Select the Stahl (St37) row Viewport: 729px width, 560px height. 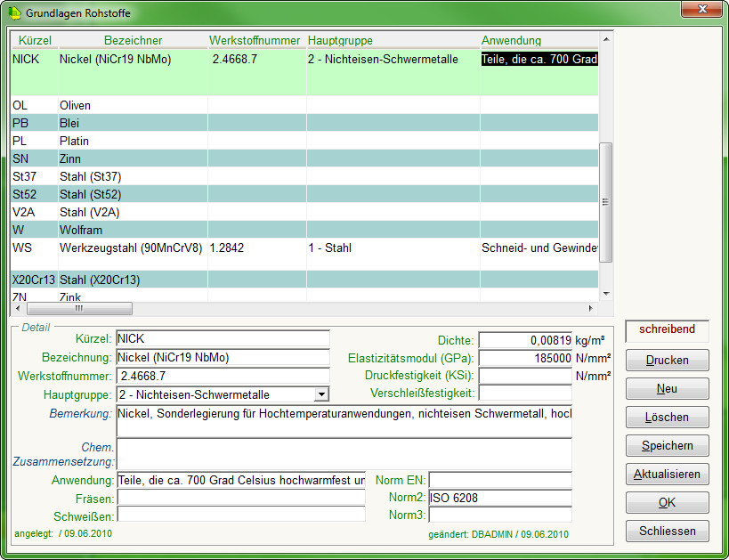click(304, 176)
